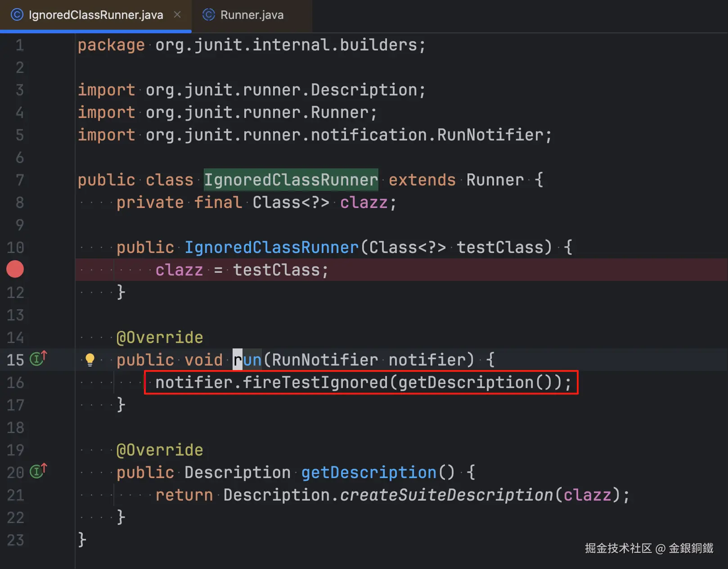Click the 'createSuiteDescription' static method call
728x569 pixels.
coord(446,495)
